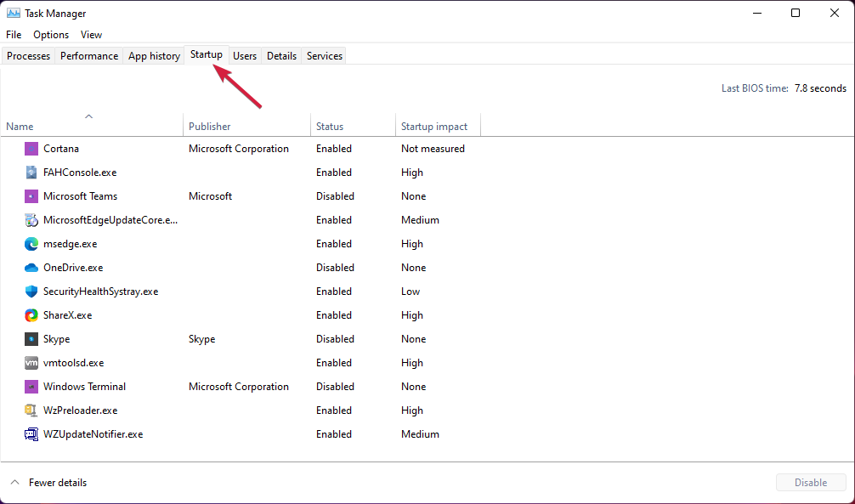Click the Cortana app icon

[x=31, y=149]
